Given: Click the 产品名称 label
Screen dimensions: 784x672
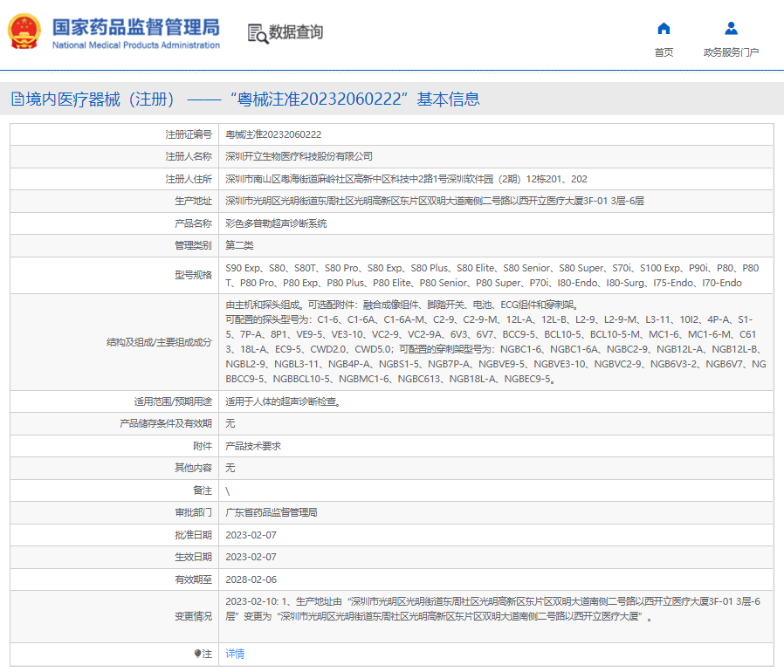Looking at the screenshot, I should [x=193, y=223].
